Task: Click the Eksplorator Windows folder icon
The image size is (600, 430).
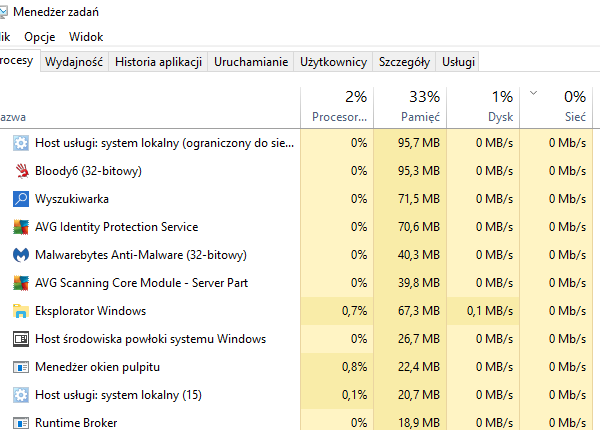Action: (x=21, y=311)
